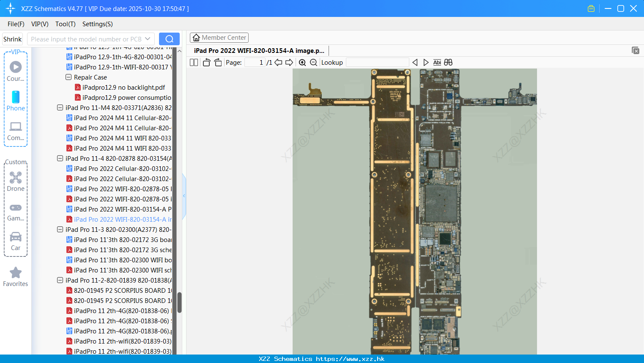Click the Page number field
Image resolution: width=644 pixels, height=363 pixels.
coord(255,62)
